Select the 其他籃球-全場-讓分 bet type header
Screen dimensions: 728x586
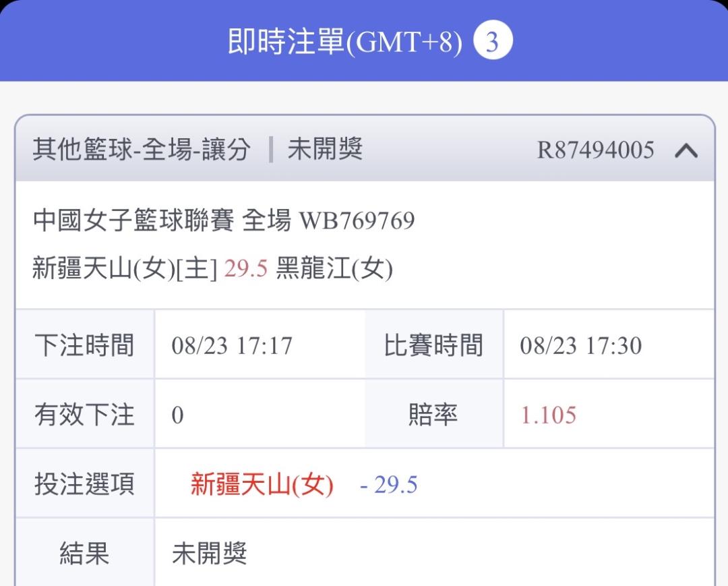tap(142, 150)
